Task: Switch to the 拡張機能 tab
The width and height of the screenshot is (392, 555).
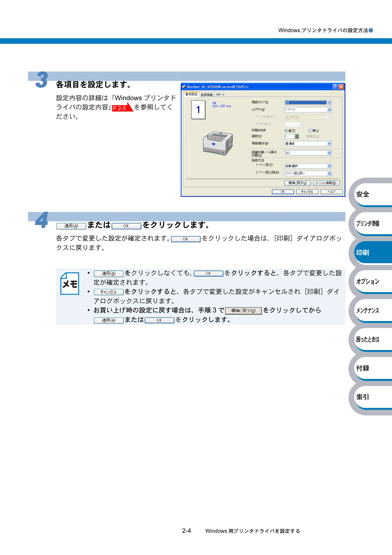Action: pyautogui.click(x=207, y=94)
